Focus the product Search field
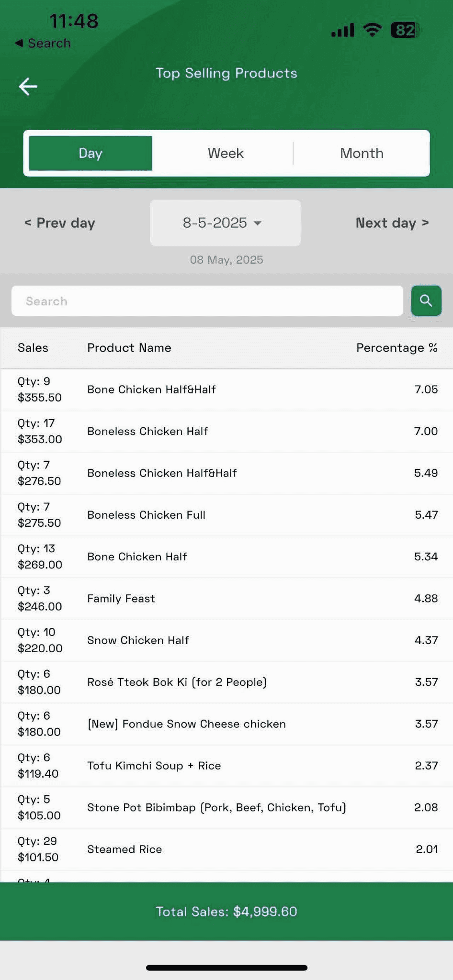This screenshot has width=453, height=980. point(207,301)
